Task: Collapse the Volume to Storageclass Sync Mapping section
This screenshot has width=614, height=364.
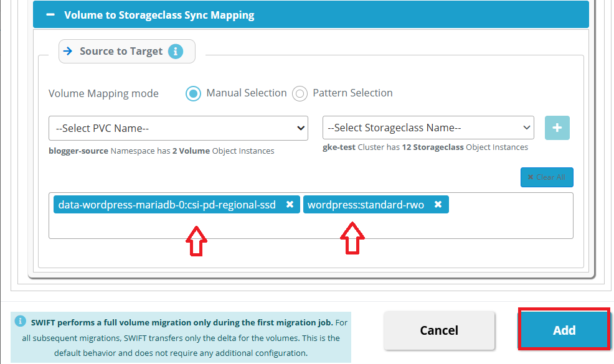Action: tap(50, 14)
